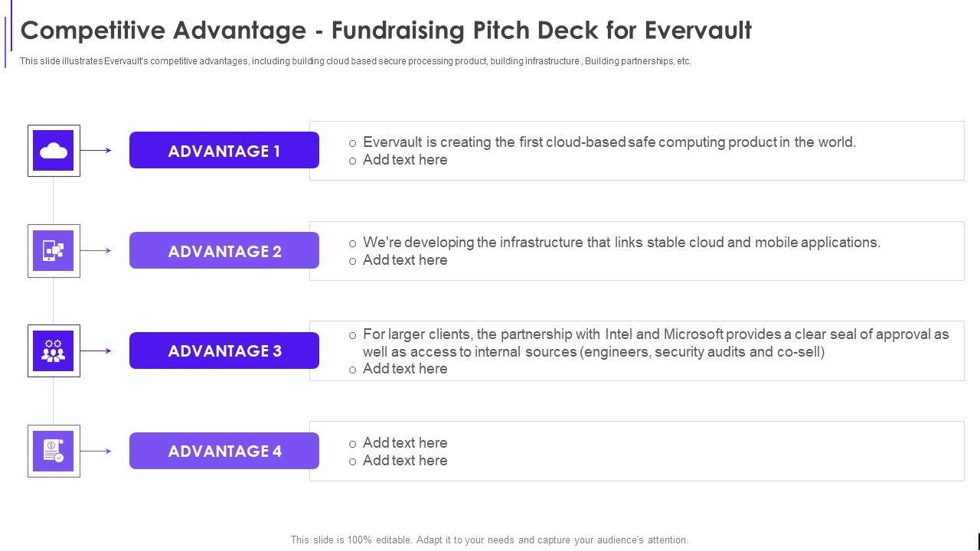Click the infrastructure links stable cloud text

pyautogui.click(x=622, y=243)
